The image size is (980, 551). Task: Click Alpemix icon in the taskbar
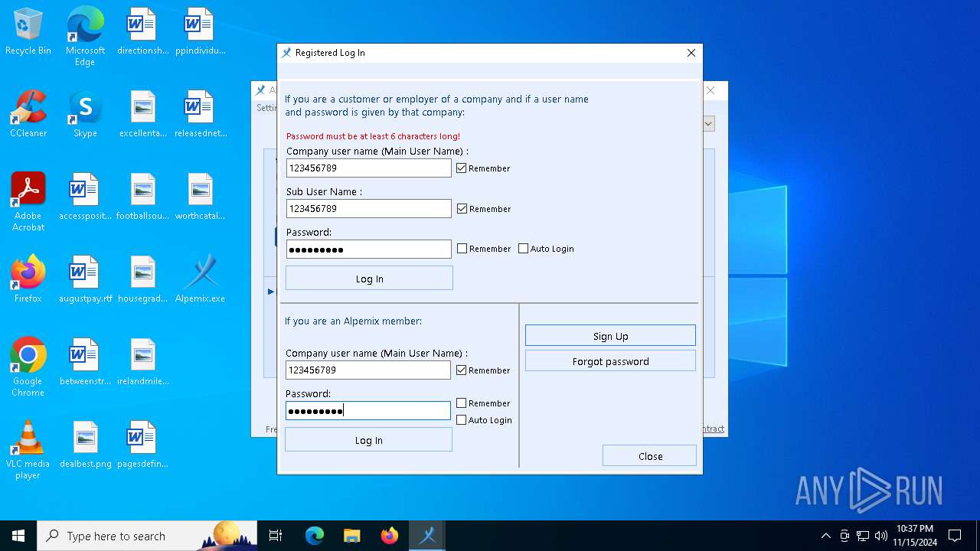(x=427, y=536)
